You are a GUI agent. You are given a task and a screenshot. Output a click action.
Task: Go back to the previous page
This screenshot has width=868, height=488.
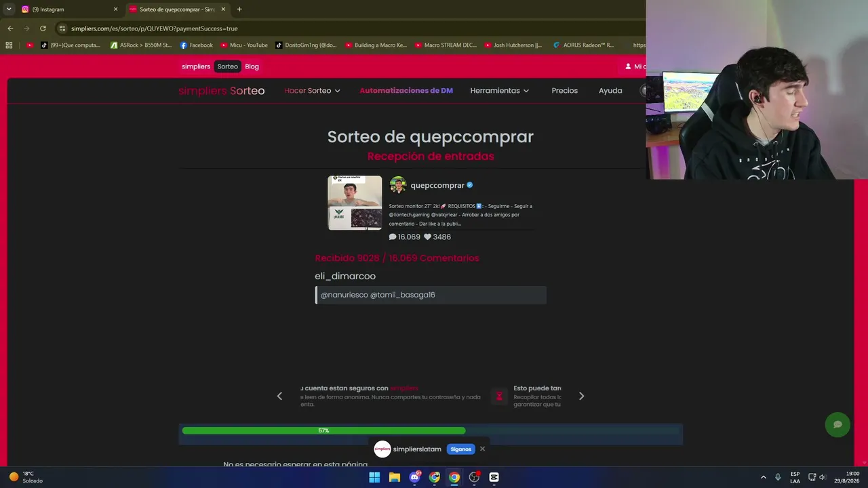point(10,28)
